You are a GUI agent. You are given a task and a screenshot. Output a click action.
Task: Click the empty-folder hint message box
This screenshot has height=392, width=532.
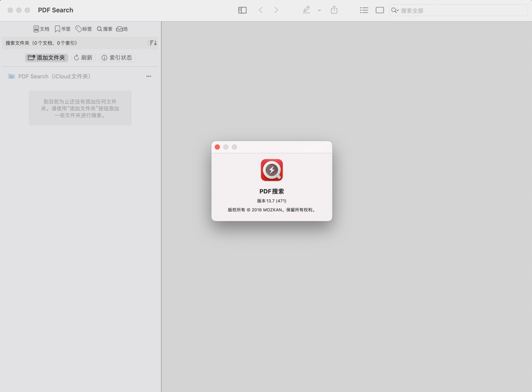coord(80,108)
